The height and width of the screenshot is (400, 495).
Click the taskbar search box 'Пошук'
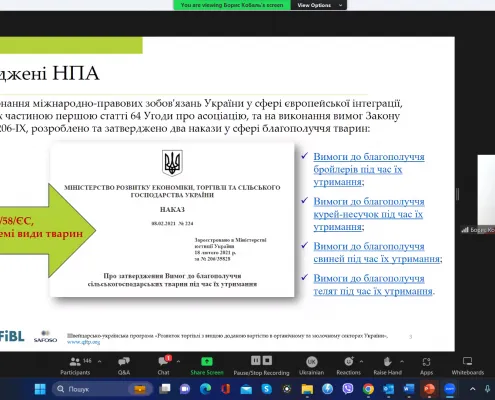(x=102, y=389)
